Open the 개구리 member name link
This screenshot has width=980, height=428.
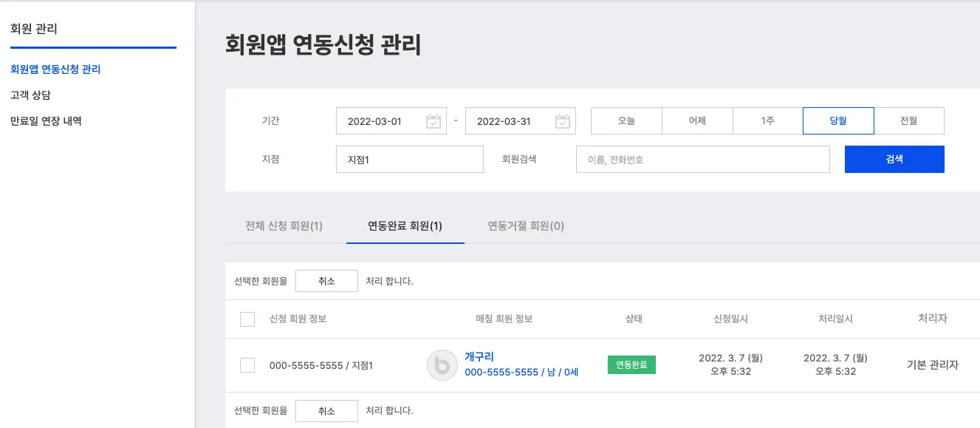click(479, 357)
